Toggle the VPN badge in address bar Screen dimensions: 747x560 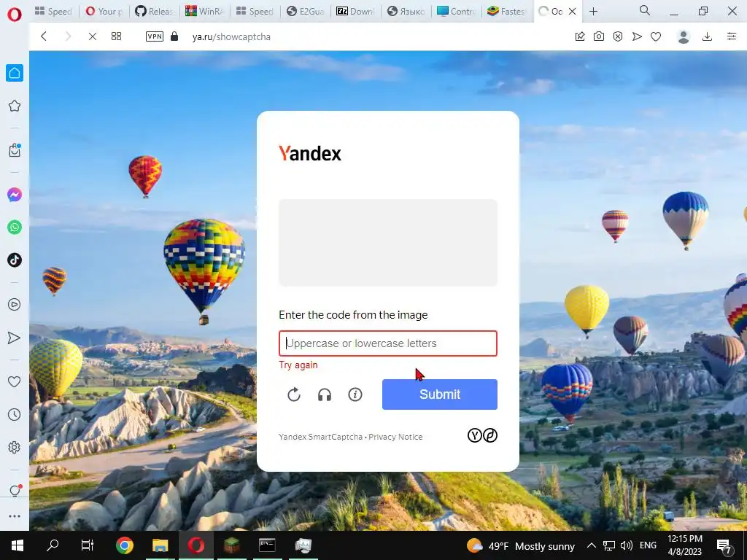tap(155, 36)
